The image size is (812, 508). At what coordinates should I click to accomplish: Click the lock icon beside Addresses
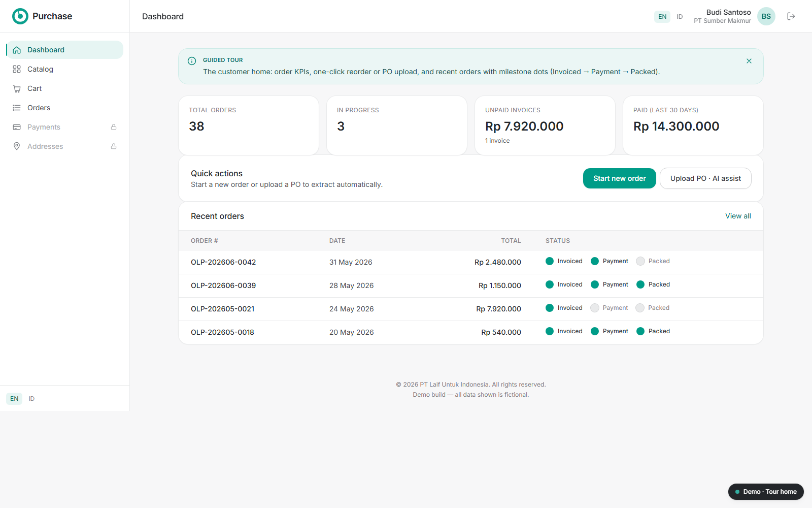pos(114,146)
